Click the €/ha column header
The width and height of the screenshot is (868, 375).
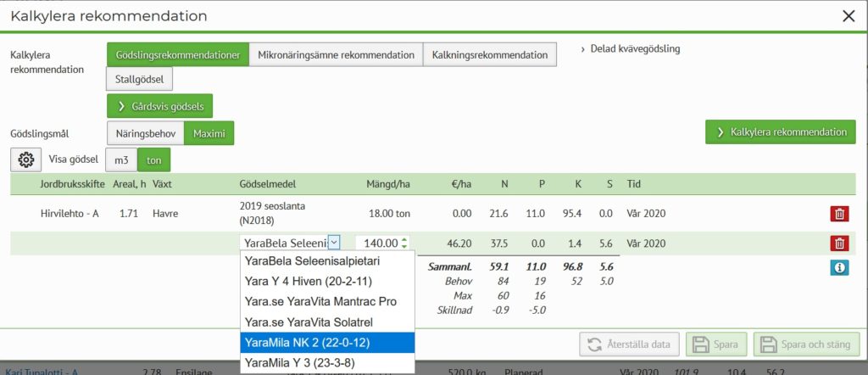[x=461, y=184]
